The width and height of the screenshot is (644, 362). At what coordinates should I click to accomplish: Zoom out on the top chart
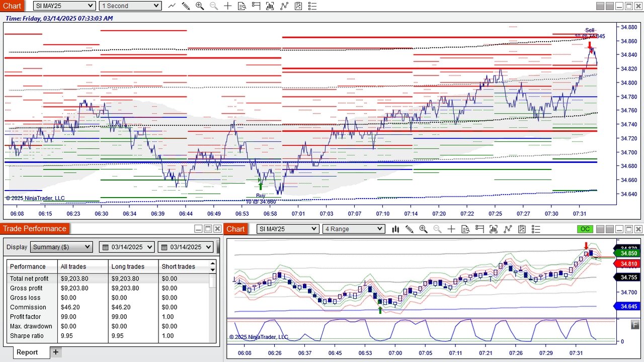[x=214, y=6]
